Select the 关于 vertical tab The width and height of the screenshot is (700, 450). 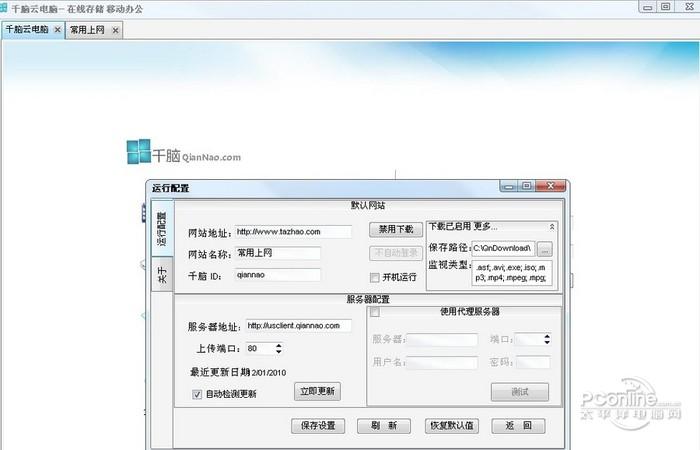(162, 275)
